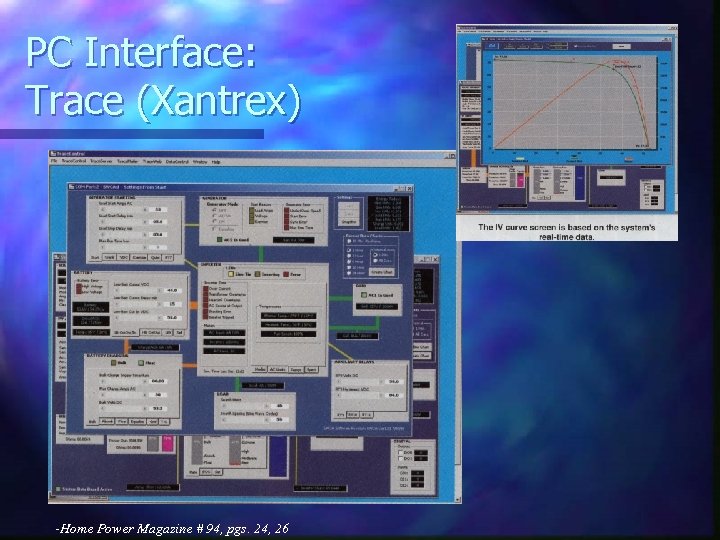Adjust the Low Batt Cutout VDC slider

[138, 290]
